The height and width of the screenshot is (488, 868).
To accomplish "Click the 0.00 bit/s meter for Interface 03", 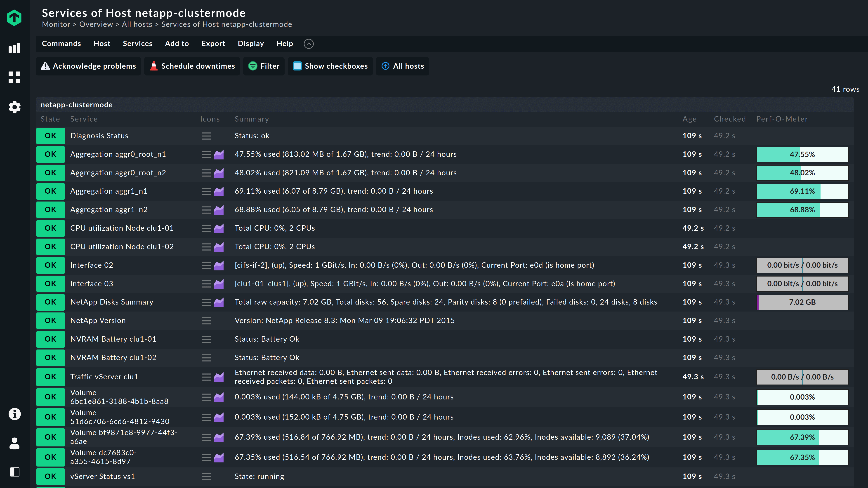I will pyautogui.click(x=802, y=284).
